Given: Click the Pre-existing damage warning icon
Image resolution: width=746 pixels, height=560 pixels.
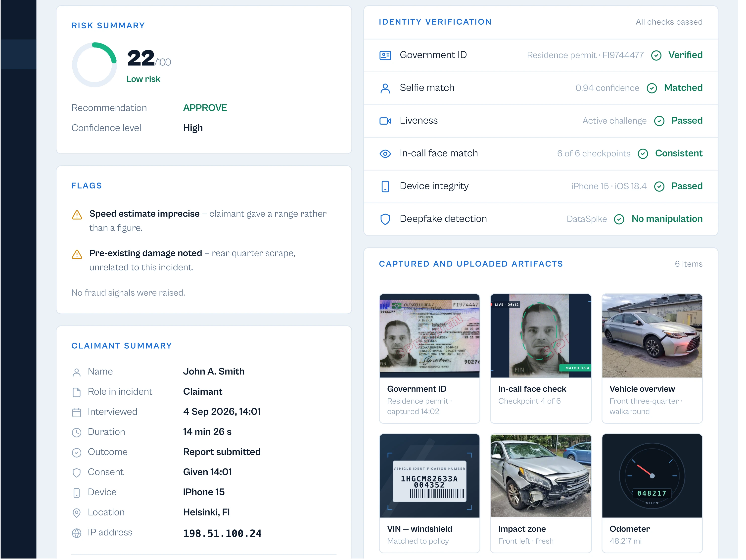Looking at the screenshot, I should pyautogui.click(x=77, y=254).
